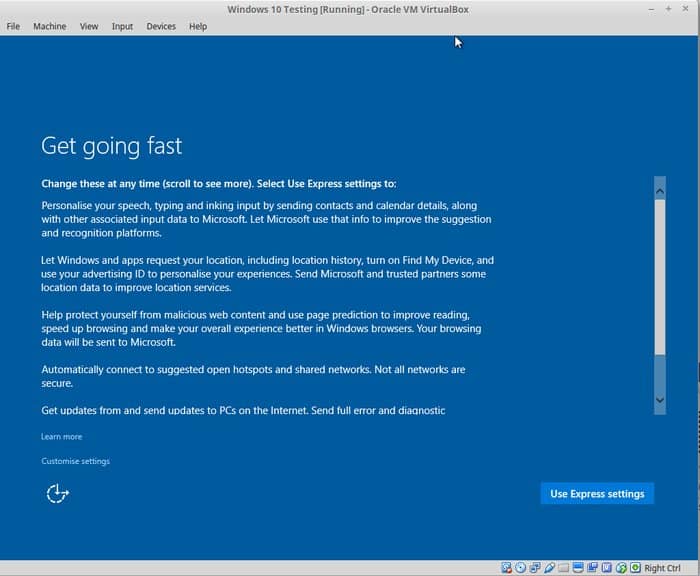Click the Right Ctrl host key label
Viewport: 700px width, 576px height.
coord(662,568)
